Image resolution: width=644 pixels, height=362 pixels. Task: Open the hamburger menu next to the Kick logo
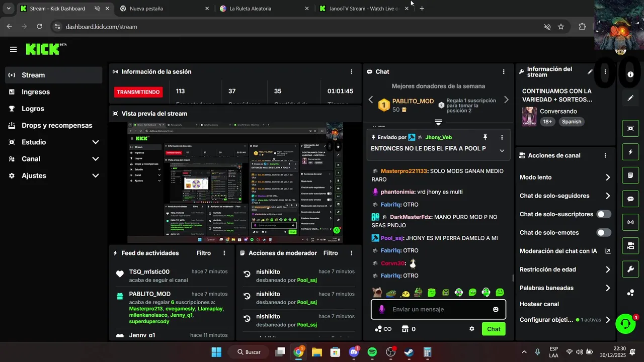pos(13,49)
